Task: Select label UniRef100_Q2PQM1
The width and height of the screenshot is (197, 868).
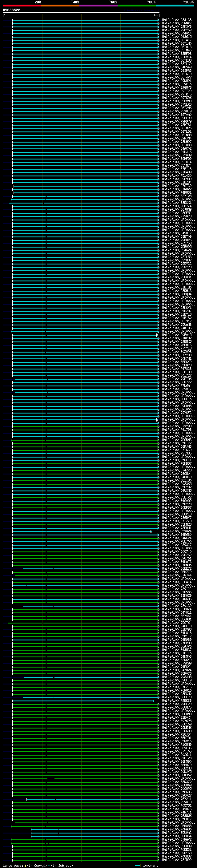Action: click(177, 528)
